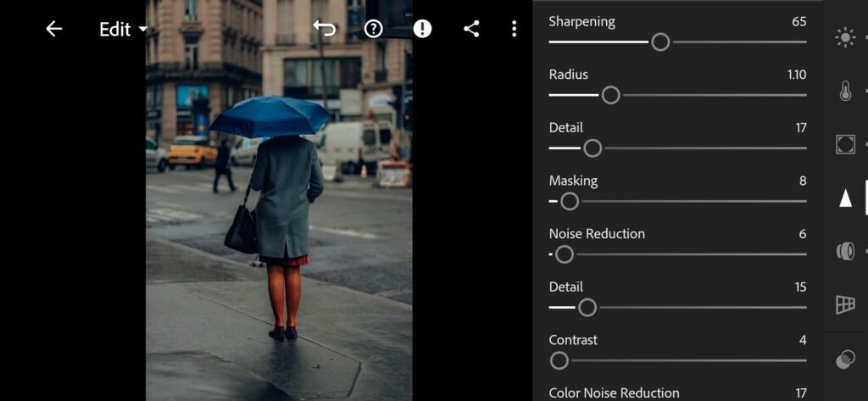Click the Color Noise Reduction label

point(614,393)
